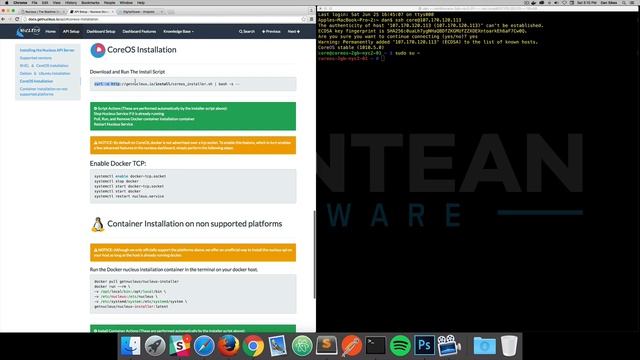Screen dimensions: 640x360
Task: Open Photoshop from the Dock
Action: pos(424,346)
